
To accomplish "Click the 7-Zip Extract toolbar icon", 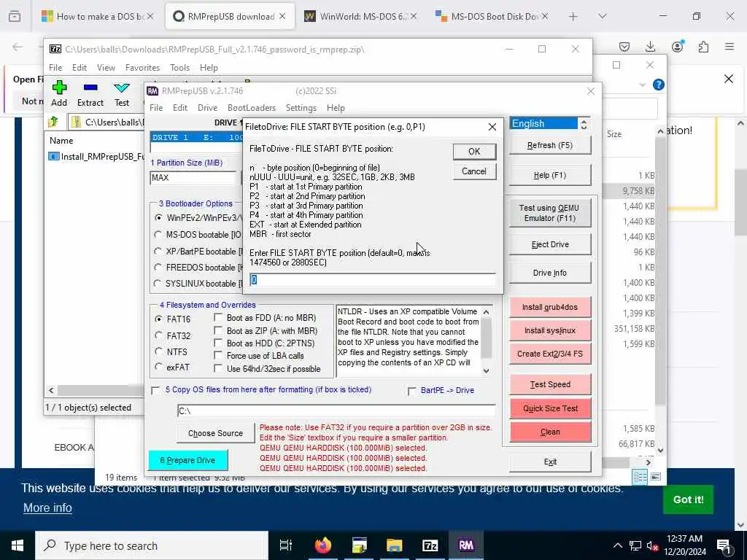I will (90, 88).
